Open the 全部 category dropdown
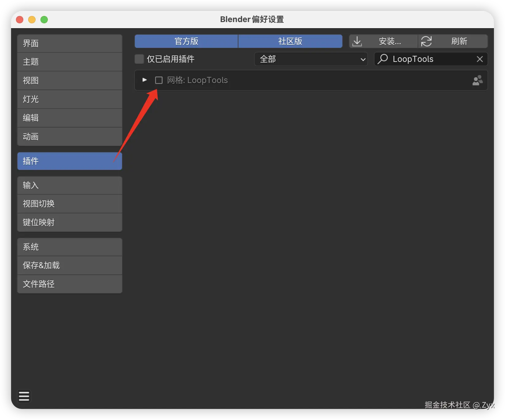 coord(311,59)
